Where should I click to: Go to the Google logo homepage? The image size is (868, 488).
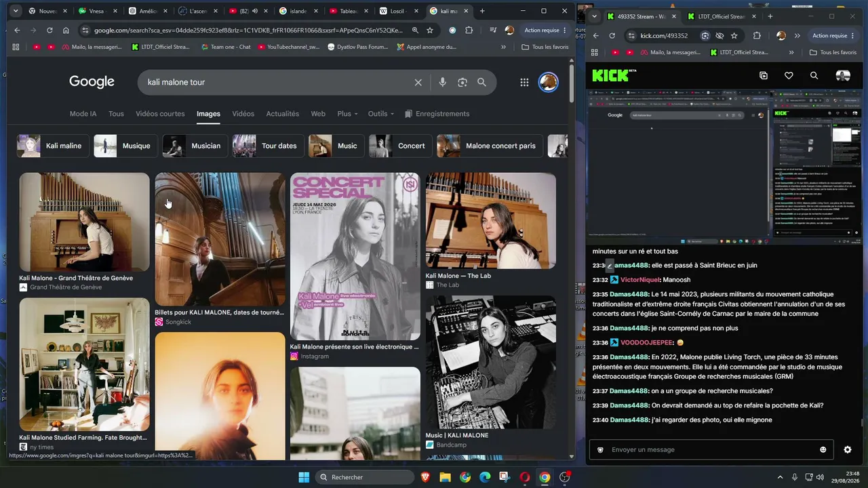[x=92, y=82]
